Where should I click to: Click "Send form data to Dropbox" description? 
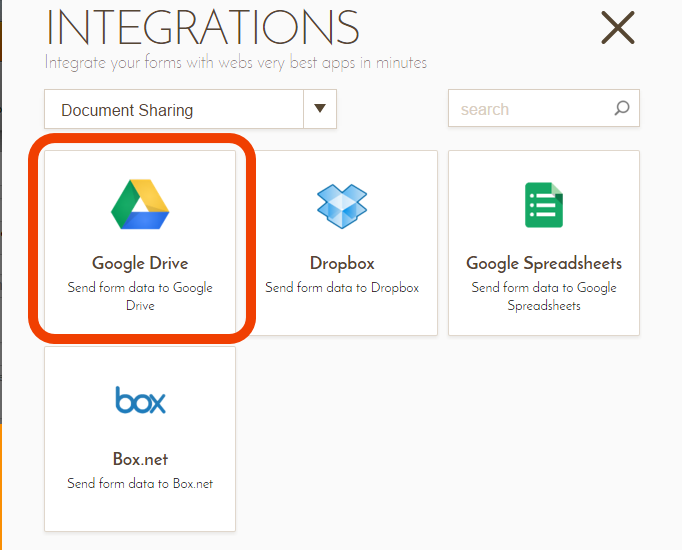tap(342, 287)
